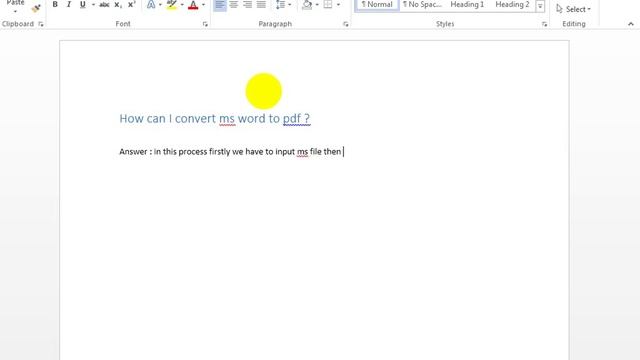Open text effects dropdown arrow
This screenshot has width=640, height=360.
[160, 5]
